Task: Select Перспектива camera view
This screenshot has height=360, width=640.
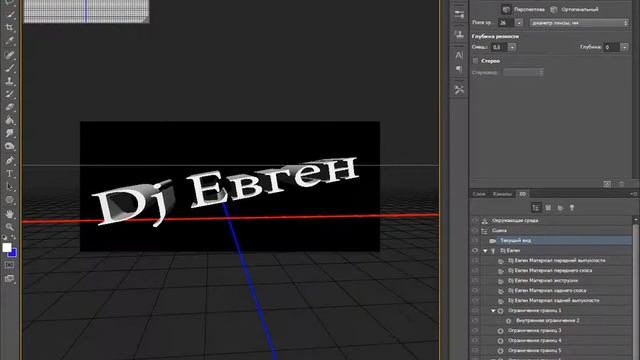Action: pyautogui.click(x=524, y=9)
